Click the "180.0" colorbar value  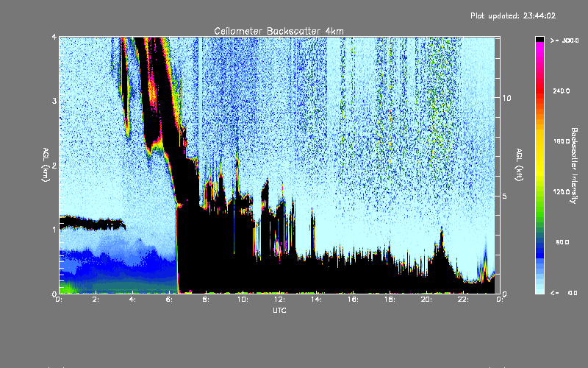click(x=562, y=141)
